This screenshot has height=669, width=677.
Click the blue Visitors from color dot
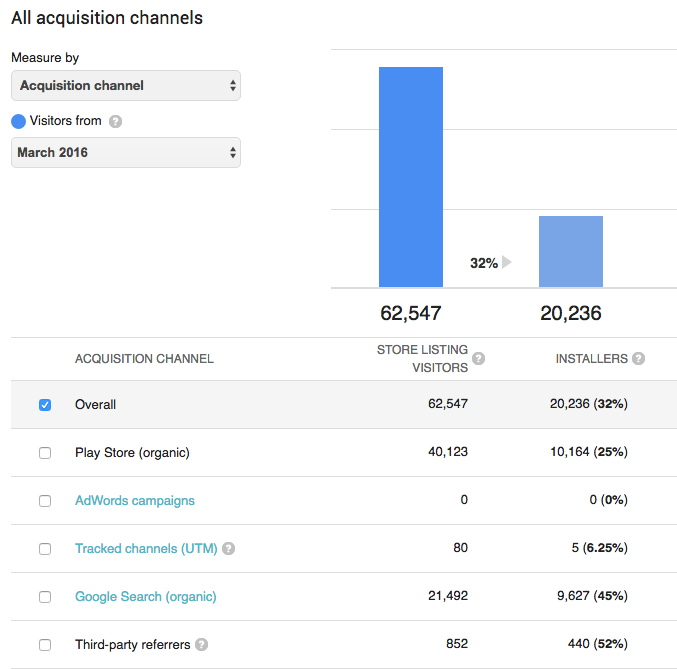(18, 122)
